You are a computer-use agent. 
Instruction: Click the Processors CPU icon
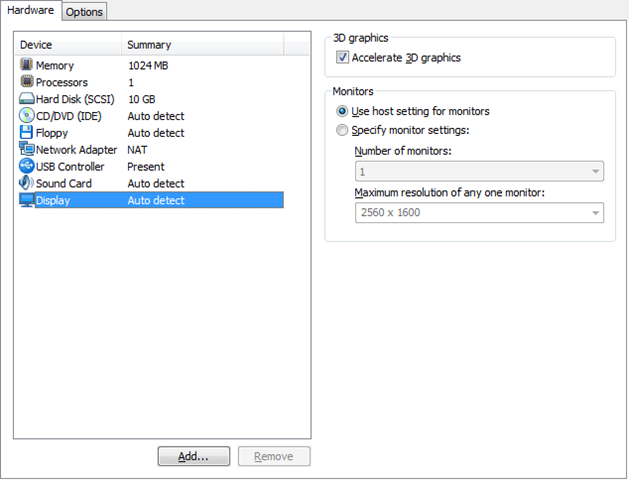coord(27,81)
